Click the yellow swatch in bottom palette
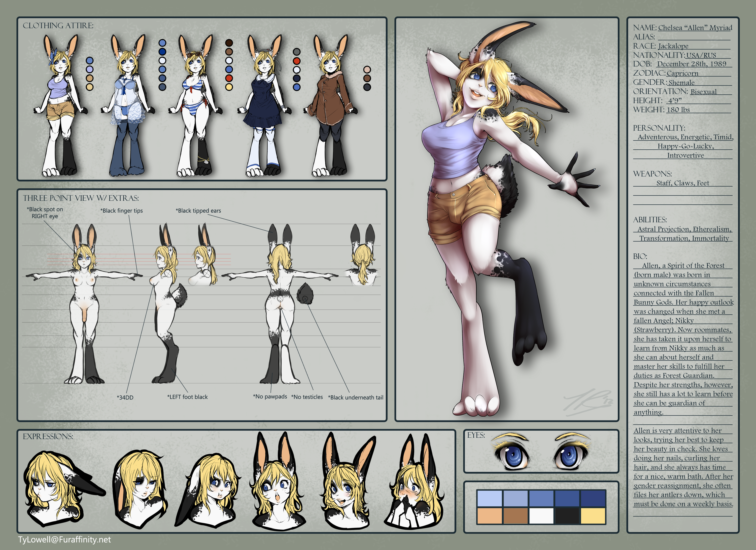 pos(593,516)
